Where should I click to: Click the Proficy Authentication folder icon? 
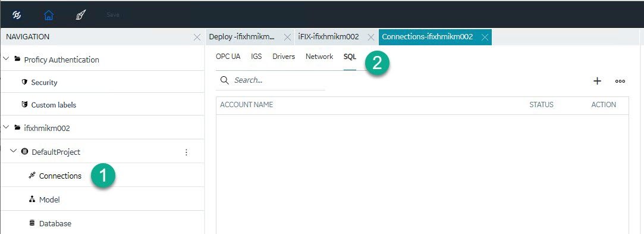click(x=17, y=59)
